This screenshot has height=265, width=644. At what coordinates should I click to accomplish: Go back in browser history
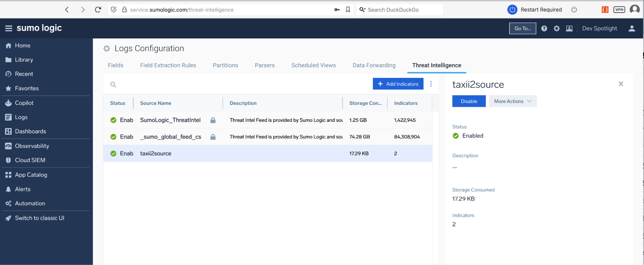click(67, 10)
